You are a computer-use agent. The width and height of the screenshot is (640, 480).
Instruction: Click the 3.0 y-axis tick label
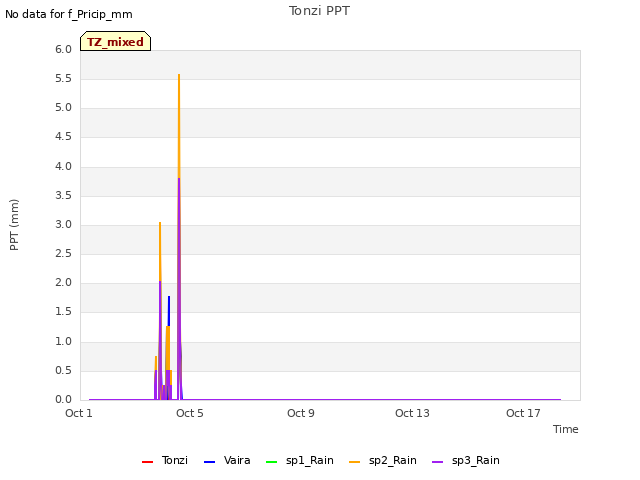pos(63,224)
